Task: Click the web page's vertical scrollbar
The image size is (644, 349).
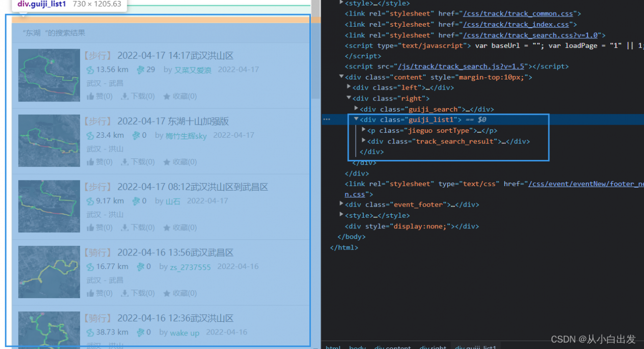Action: click(316, 50)
